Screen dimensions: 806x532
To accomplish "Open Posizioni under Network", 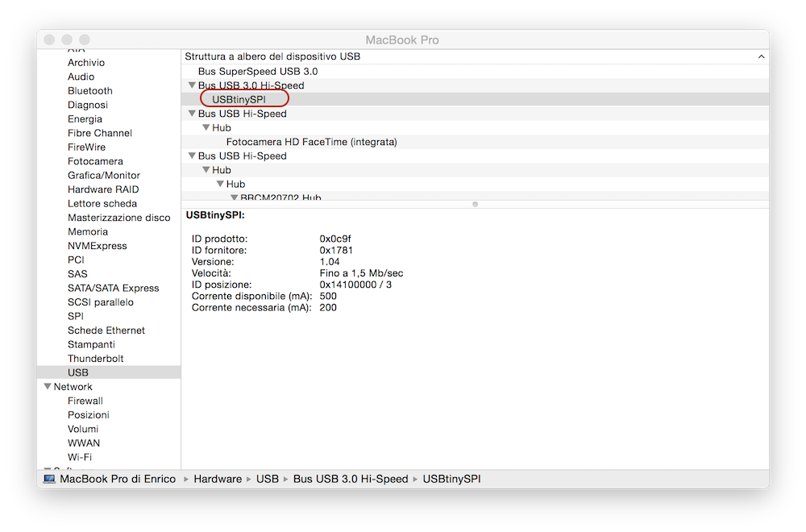I will pyautogui.click(x=88, y=415).
